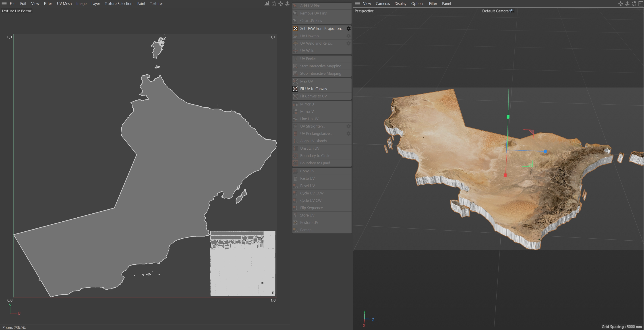Click the viewport dolly zoom icon
This screenshot has height=330, width=644.
627,4
